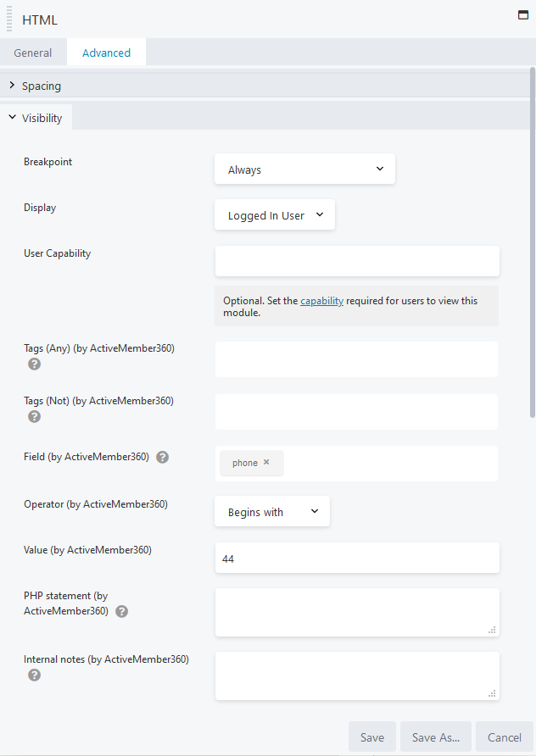Image resolution: width=536 pixels, height=756 pixels.
Task: Open the capability documentation link
Action: (321, 300)
